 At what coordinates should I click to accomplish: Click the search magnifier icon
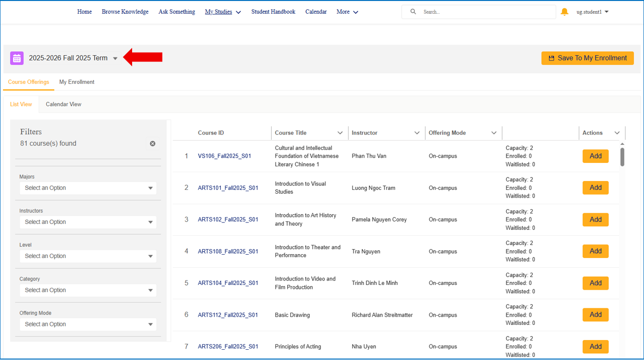point(413,11)
